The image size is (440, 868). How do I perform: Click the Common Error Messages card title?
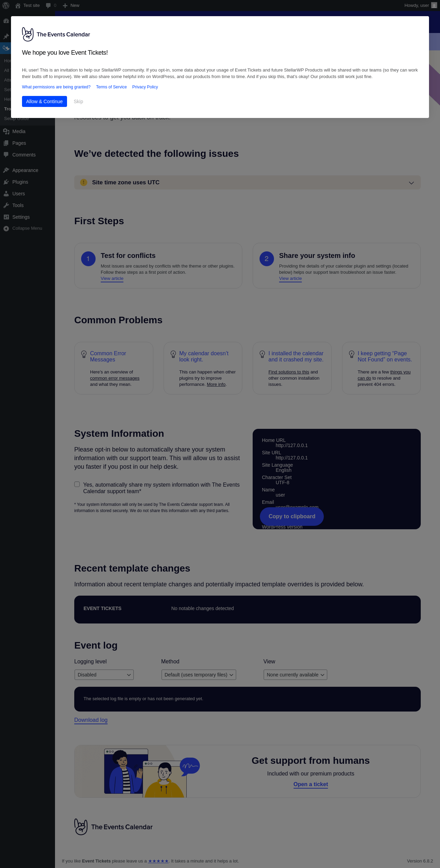108,356
